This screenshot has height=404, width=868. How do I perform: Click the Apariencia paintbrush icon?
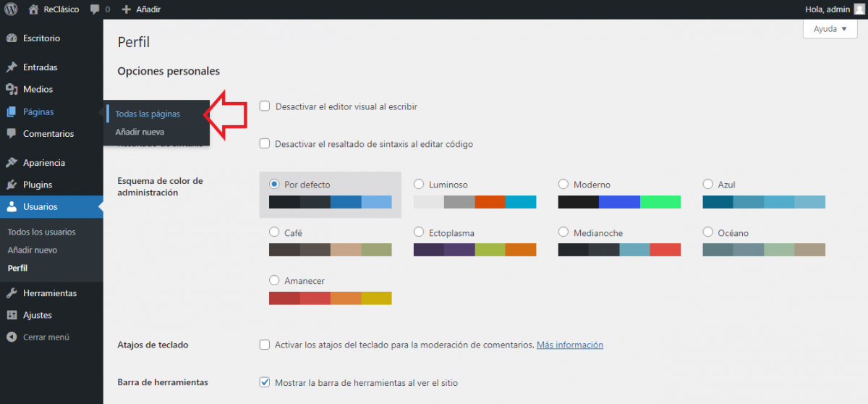pos(11,163)
